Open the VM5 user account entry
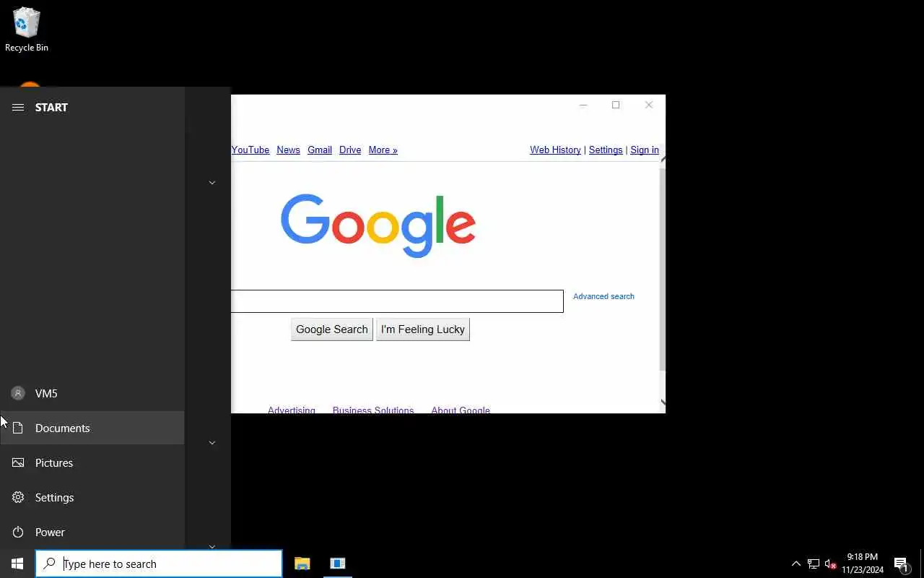The height and width of the screenshot is (578, 924). (x=92, y=393)
